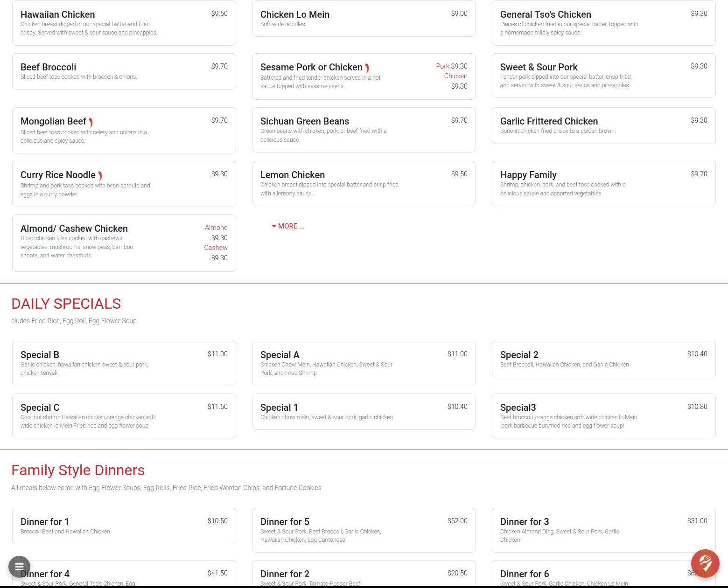Click the 'All meals below come with' note
Image resolution: width=728 pixels, height=588 pixels.
(x=166, y=488)
